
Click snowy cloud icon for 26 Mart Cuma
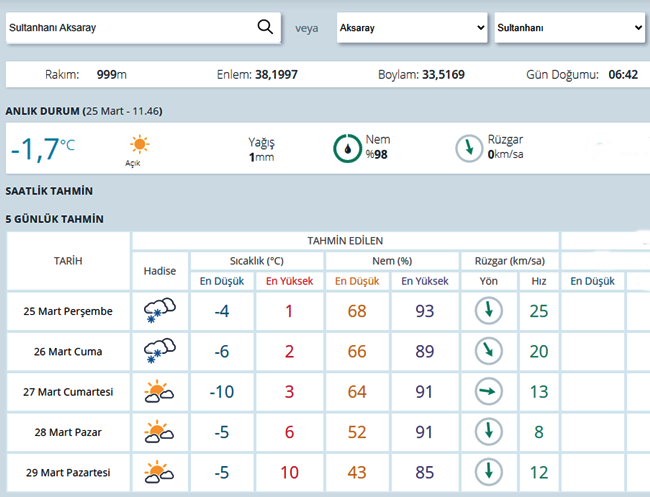pyautogui.click(x=160, y=351)
